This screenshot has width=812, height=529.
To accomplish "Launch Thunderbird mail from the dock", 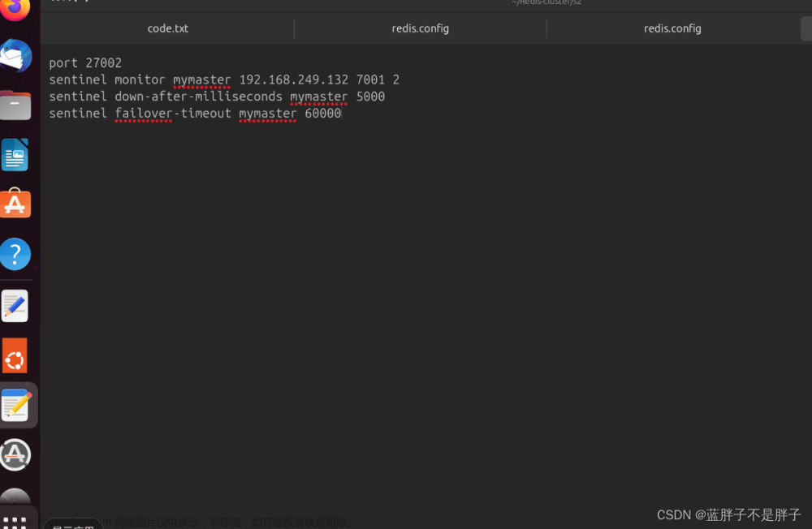I will 15,55.
